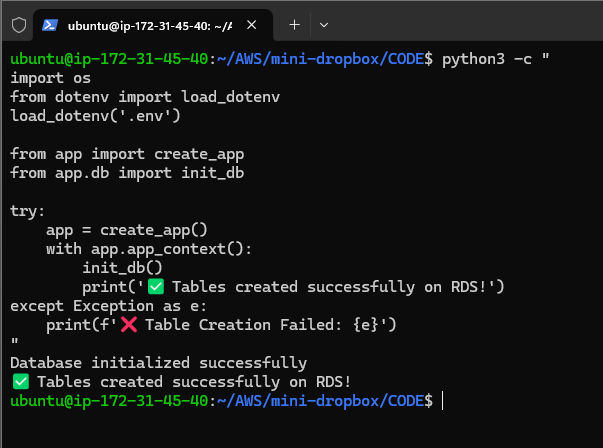603x448 pixels.
Task: Select the ubuntu@ip-172-31-45-40 terminal tab
Action: (x=150, y=22)
